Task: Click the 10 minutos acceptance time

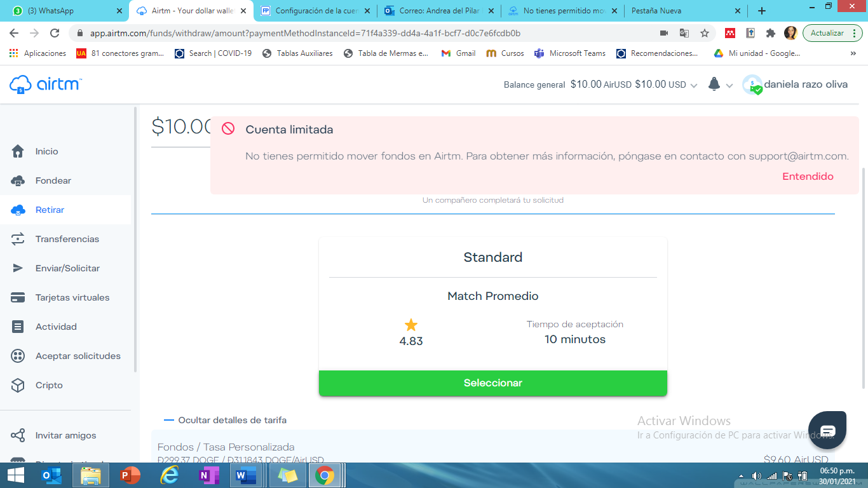Action: (575, 339)
